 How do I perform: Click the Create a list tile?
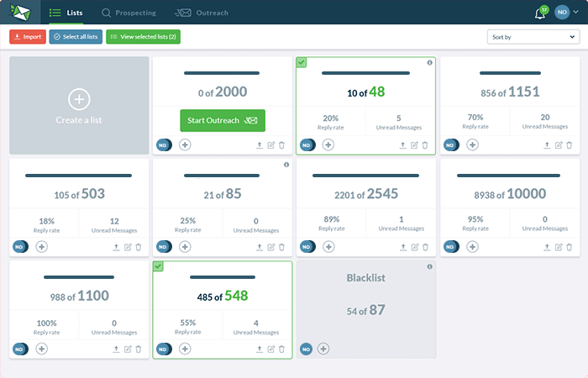coord(79,106)
